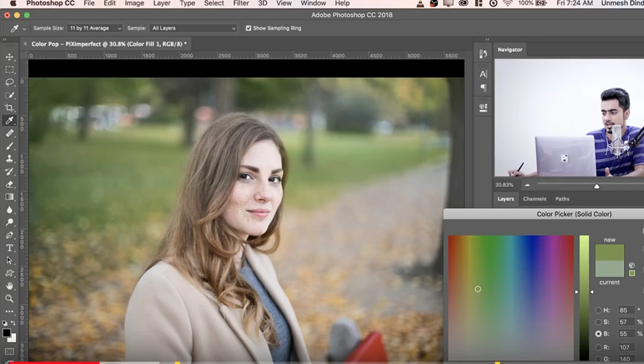Collapse the right panel dock arrows

[x=487, y=40]
